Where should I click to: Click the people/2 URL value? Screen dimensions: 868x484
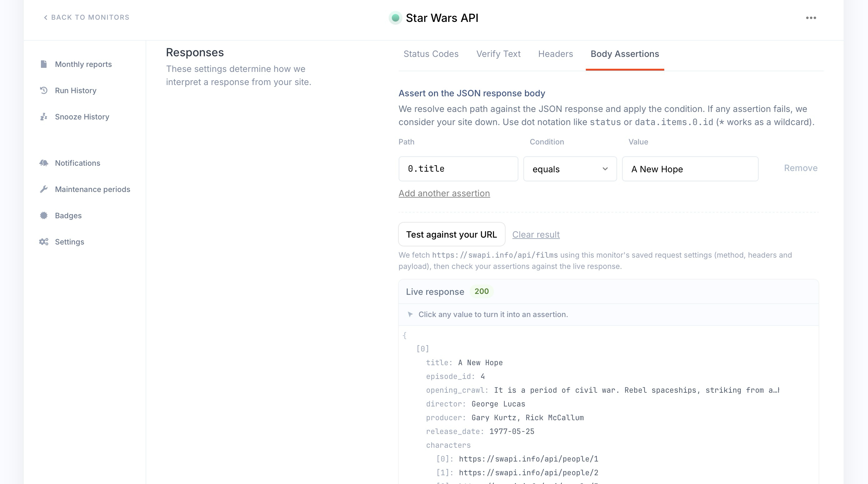[x=528, y=473]
